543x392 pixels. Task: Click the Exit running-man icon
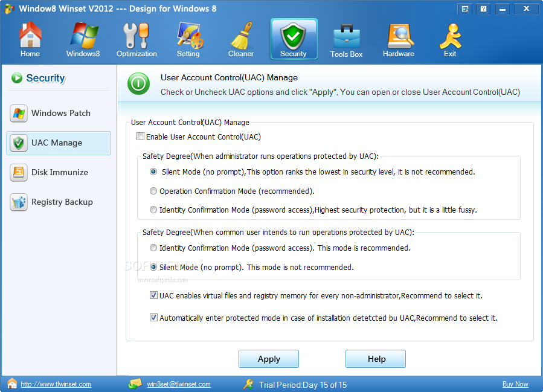tap(451, 36)
